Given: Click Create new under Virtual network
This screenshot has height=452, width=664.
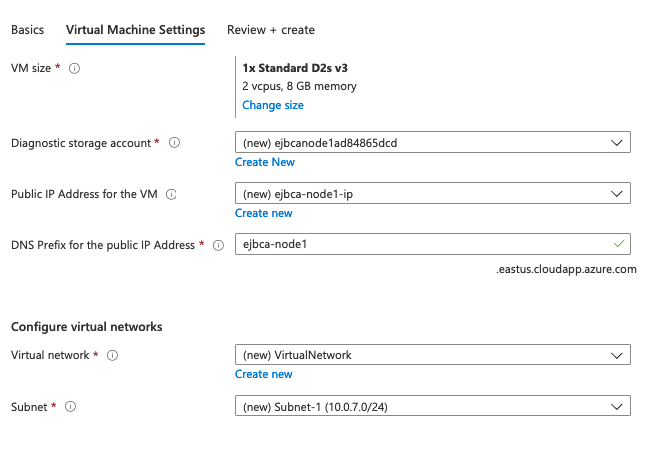Looking at the screenshot, I should (x=263, y=374).
